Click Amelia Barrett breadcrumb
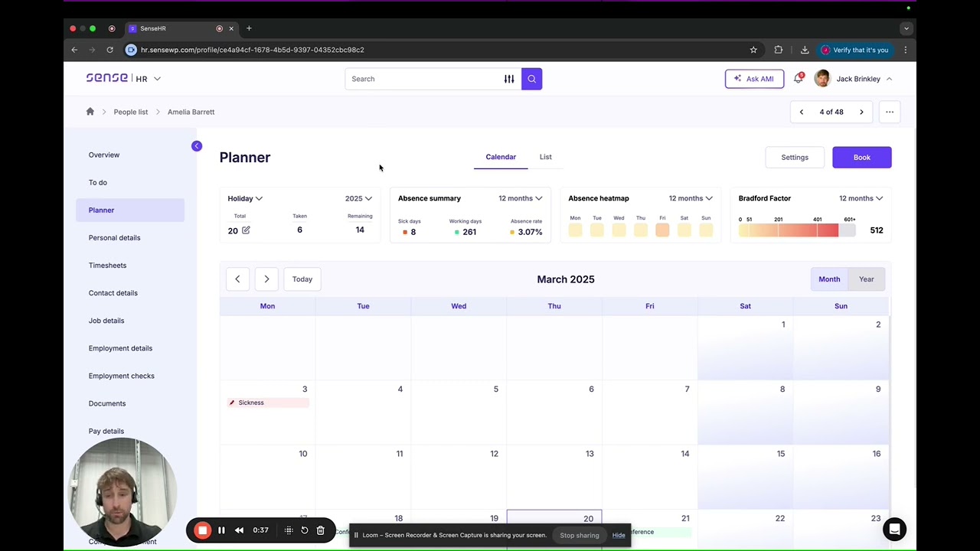Screen dimensions: 980x551 [x=191, y=112]
